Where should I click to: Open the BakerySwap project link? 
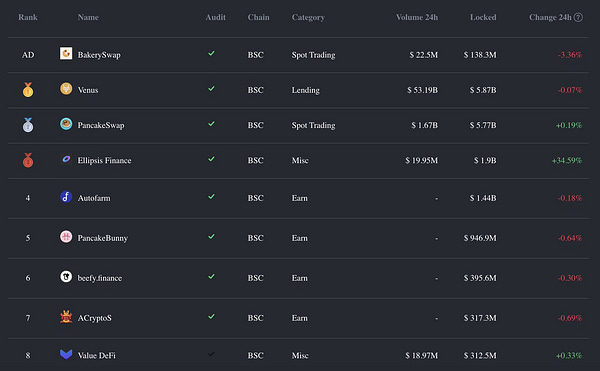tap(99, 55)
